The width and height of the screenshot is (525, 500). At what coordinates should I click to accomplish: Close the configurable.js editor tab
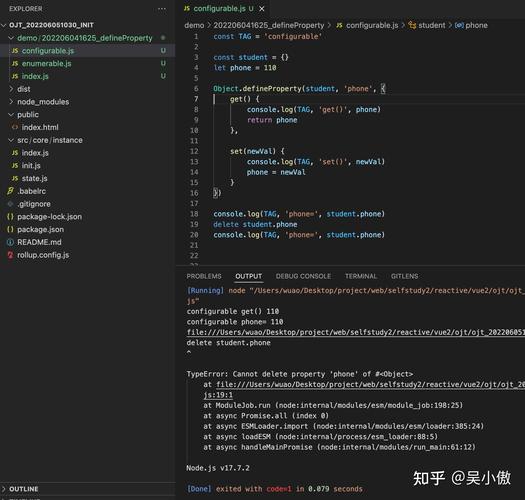click(x=262, y=9)
